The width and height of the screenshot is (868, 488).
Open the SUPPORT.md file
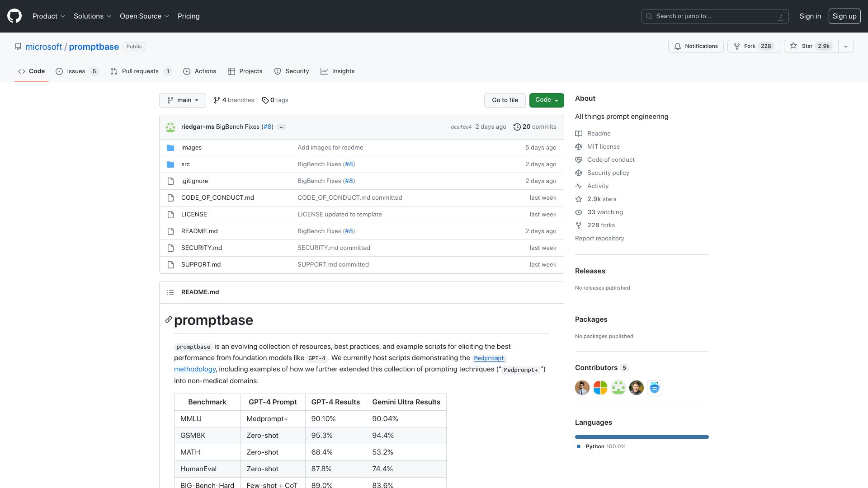[201, 265]
